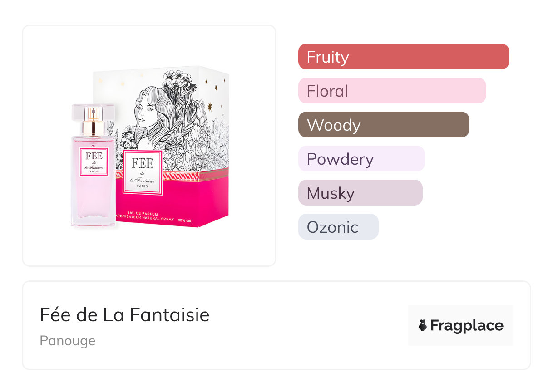This screenshot has height=392, width=553.
Task: Click the Fragplace bottle logo icon
Action: click(x=423, y=325)
